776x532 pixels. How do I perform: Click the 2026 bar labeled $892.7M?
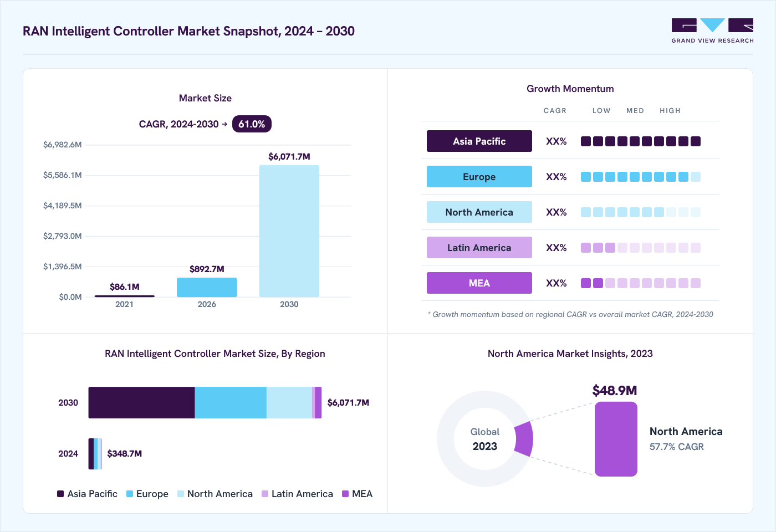pos(207,287)
